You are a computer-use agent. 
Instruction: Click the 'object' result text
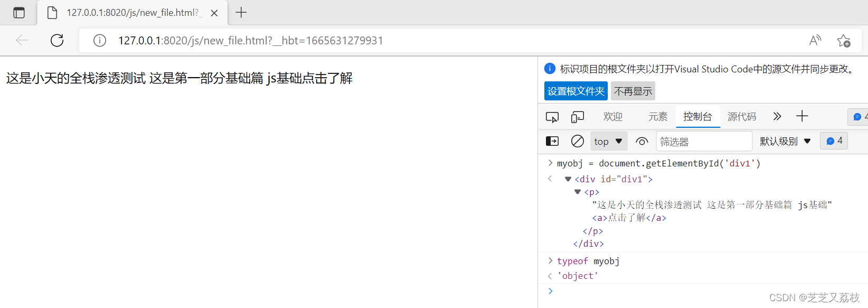(578, 276)
